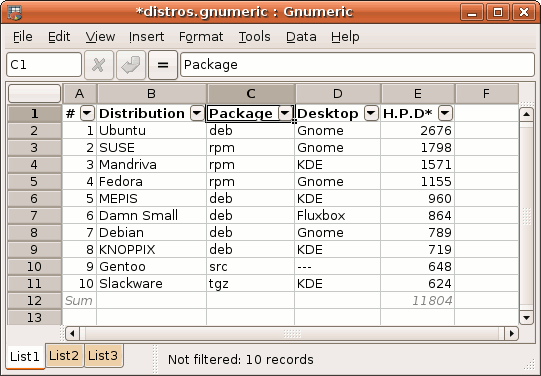Open the # column filter dropdown
541x376 pixels.
[x=87, y=113]
